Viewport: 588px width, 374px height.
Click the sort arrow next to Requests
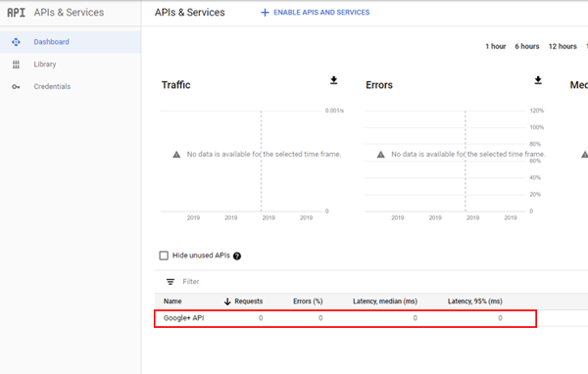227,302
